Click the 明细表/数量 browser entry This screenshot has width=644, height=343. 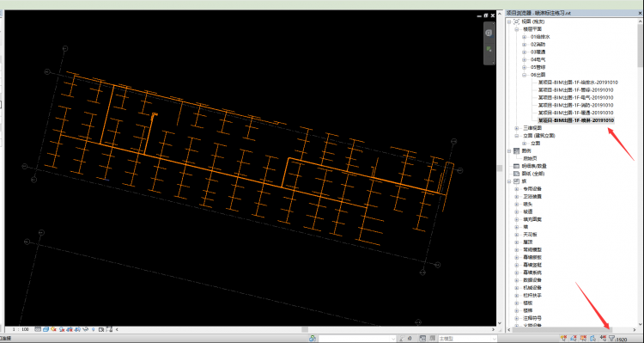tap(534, 166)
